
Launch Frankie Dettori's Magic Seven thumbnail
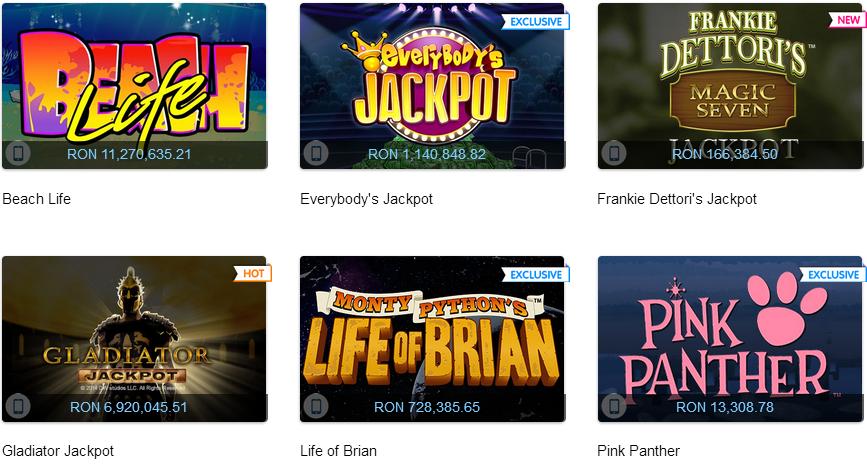click(x=730, y=86)
